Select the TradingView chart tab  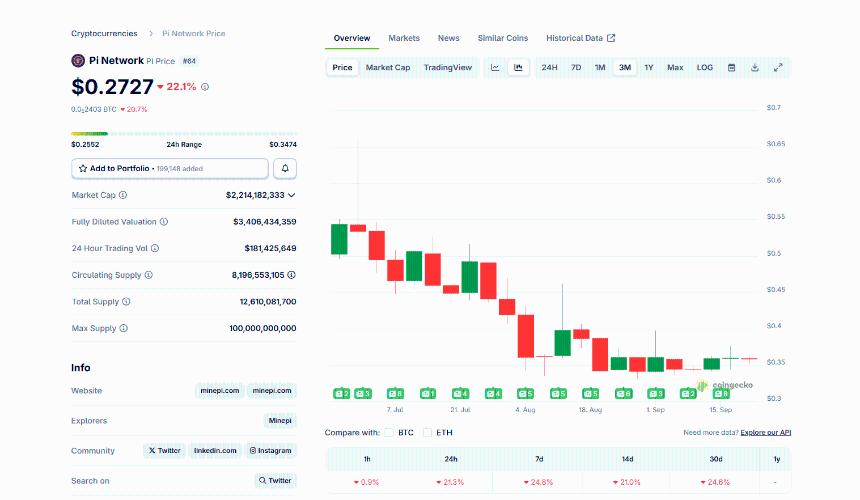click(448, 67)
